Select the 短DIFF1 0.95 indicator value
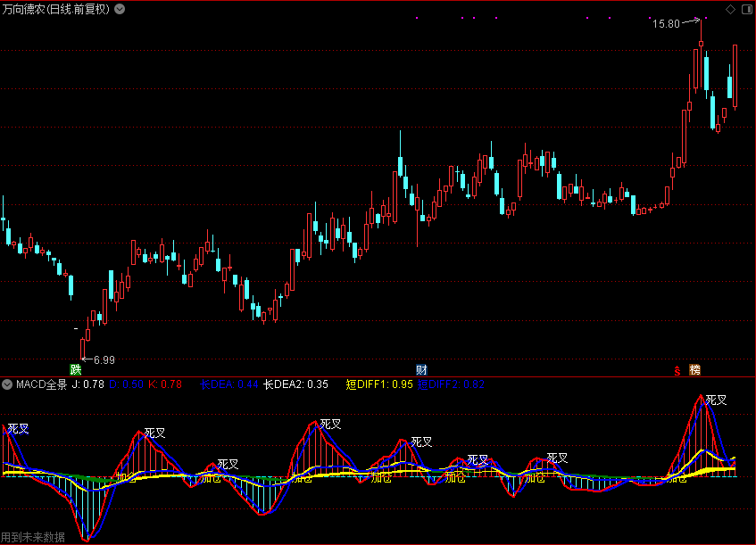This screenshot has height=545, width=756. 379,384
